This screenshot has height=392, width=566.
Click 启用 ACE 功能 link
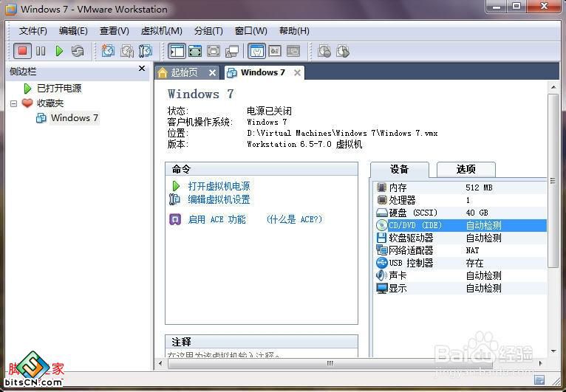pos(217,219)
